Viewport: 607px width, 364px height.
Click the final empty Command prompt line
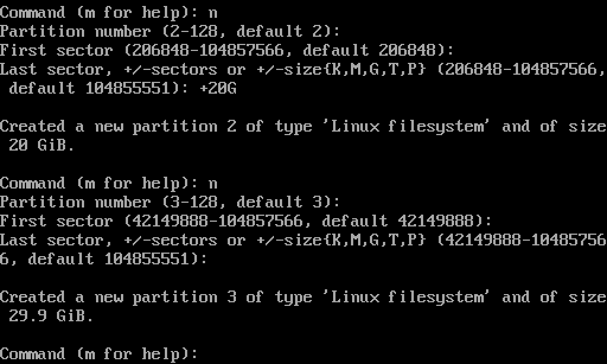[x=98, y=354]
